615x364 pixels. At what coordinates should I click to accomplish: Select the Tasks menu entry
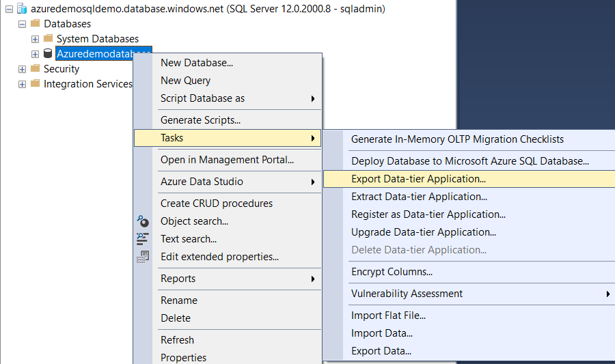point(228,138)
